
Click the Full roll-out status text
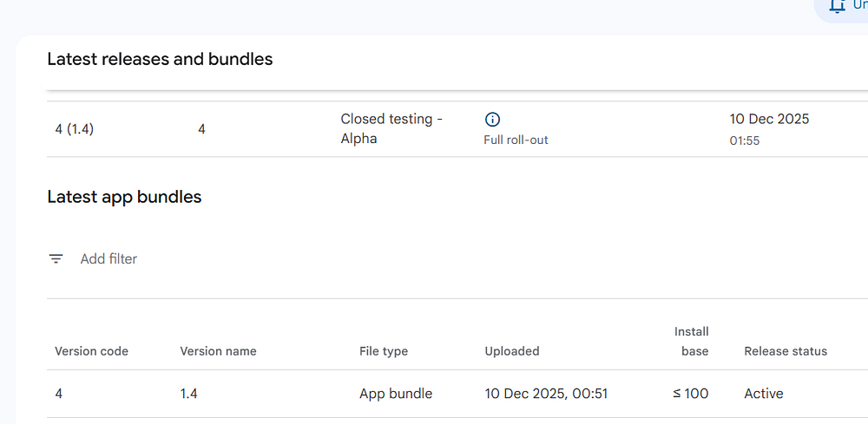click(516, 140)
